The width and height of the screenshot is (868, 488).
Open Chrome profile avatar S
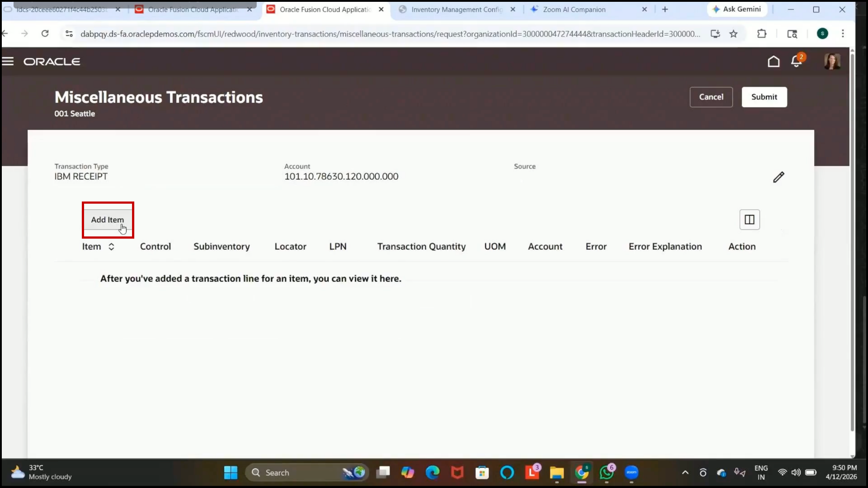click(x=822, y=33)
